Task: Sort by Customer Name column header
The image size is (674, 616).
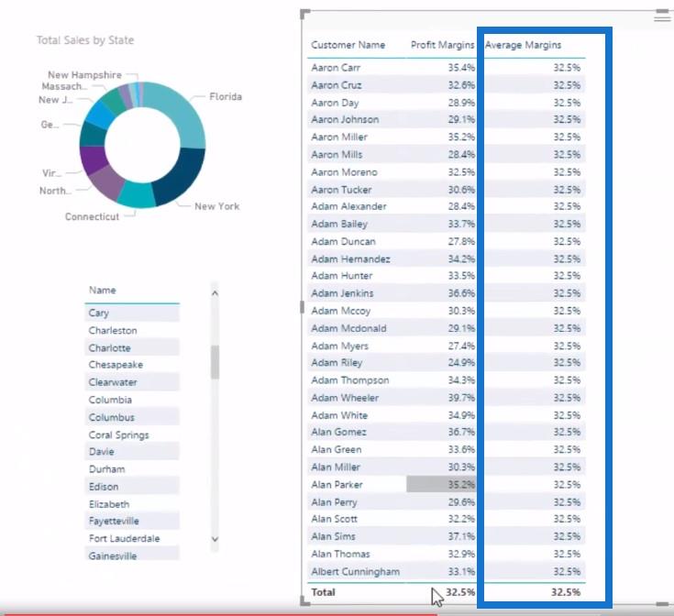Action: click(x=348, y=45)
